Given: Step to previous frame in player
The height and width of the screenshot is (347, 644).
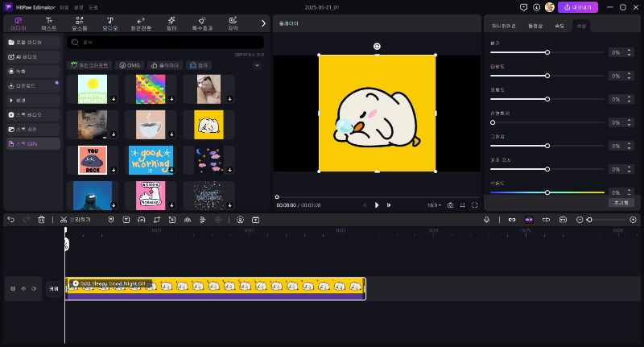Looking at the screenshot, I should (365, 205).
